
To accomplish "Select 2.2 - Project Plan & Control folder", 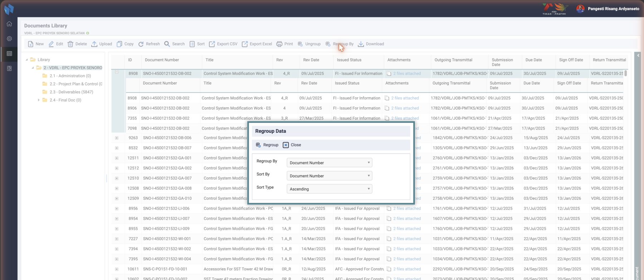I will click(76, 84).
